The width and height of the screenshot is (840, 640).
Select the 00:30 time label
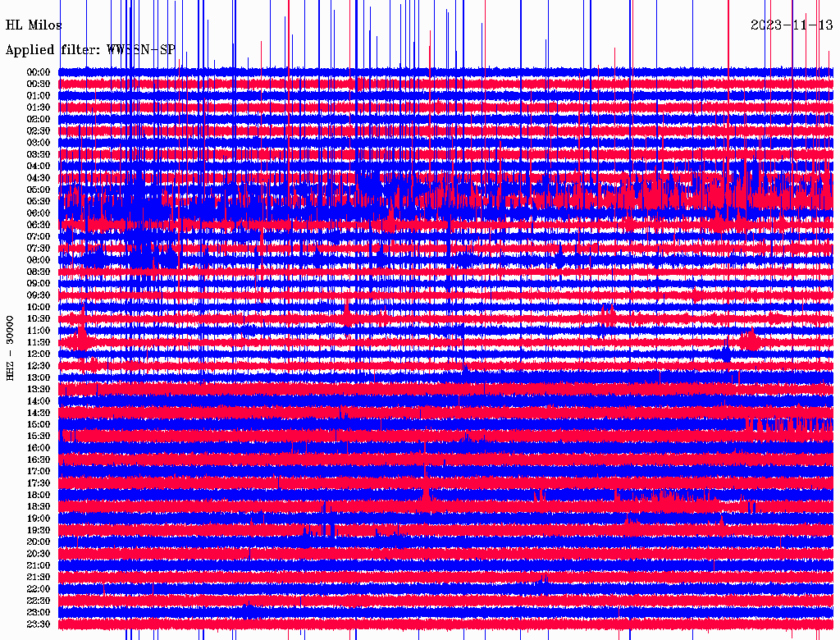click(39, 84)
